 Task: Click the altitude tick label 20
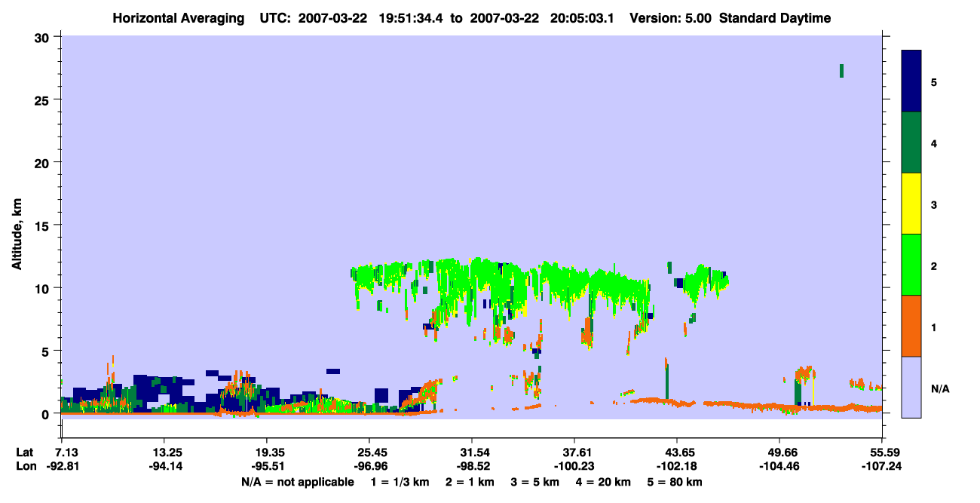pos(44,163)
